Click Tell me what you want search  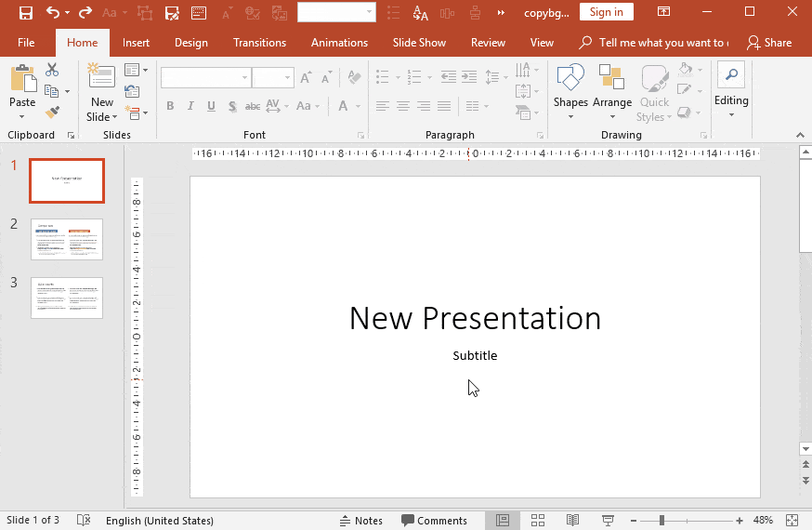pos(654,43)
